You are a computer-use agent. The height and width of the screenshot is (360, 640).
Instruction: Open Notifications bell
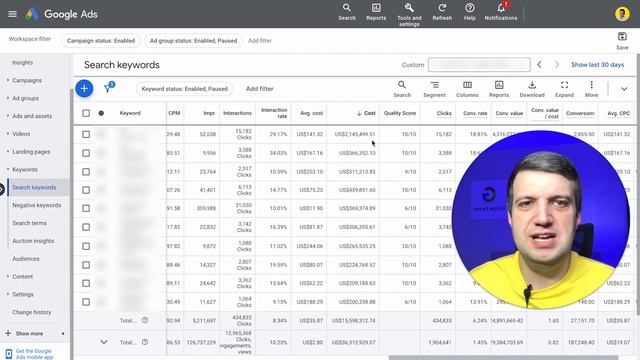pyautogui.click(x=501, y=12)
